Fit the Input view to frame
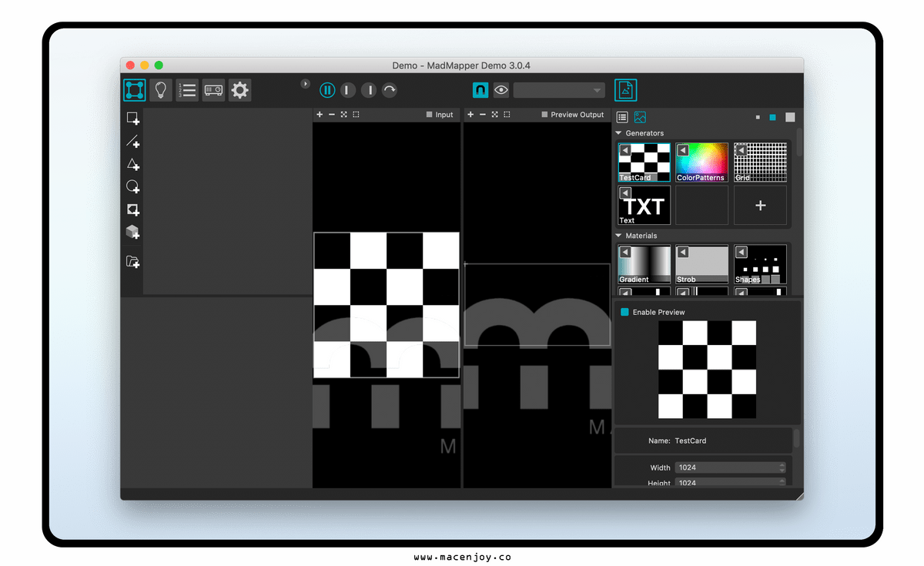This screenshot has width=924, height=566. coord(344,115)
